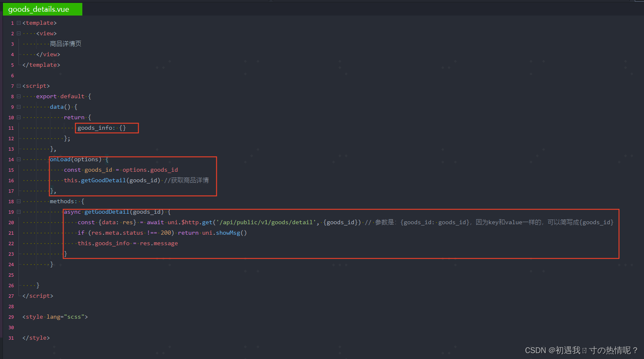Screen dimensions: 644x359
Task: Click "uni.$http.get" on line 20
Action: click(190, 223)
